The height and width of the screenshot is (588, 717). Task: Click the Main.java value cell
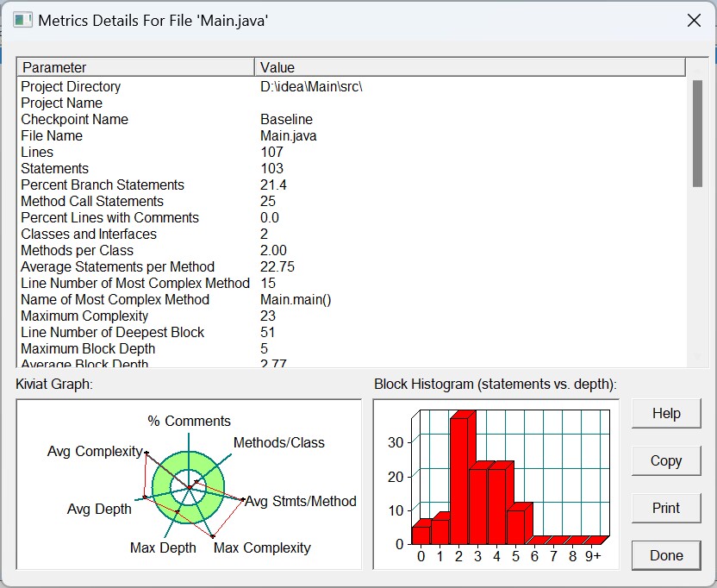pos(289,136)
